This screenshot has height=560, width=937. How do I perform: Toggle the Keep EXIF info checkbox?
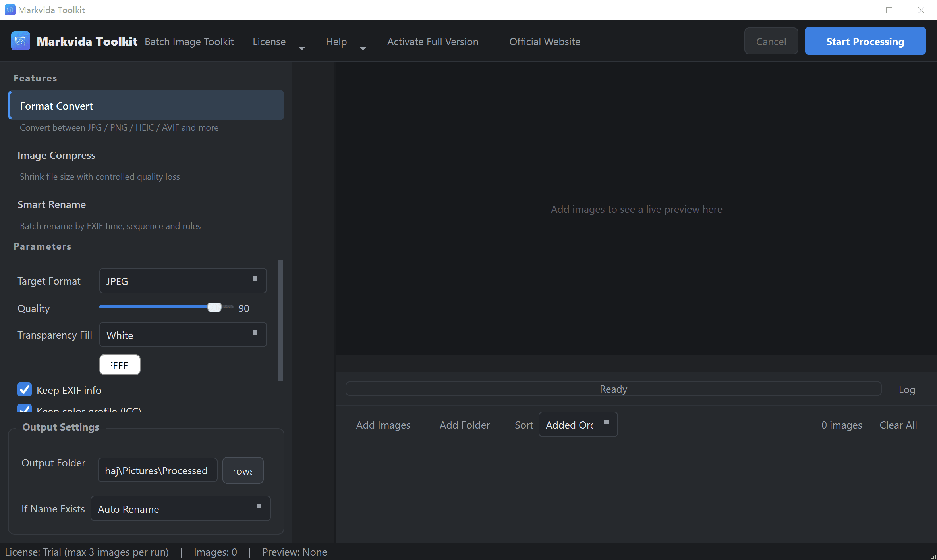click(x=25, y=390)
